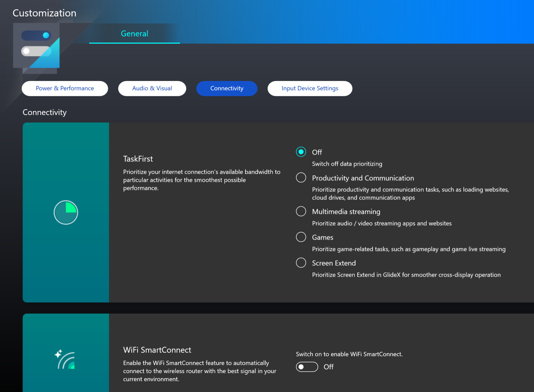
Task: Click the WiFi SmartConnect heading text
Action: [x=157, y=350]
